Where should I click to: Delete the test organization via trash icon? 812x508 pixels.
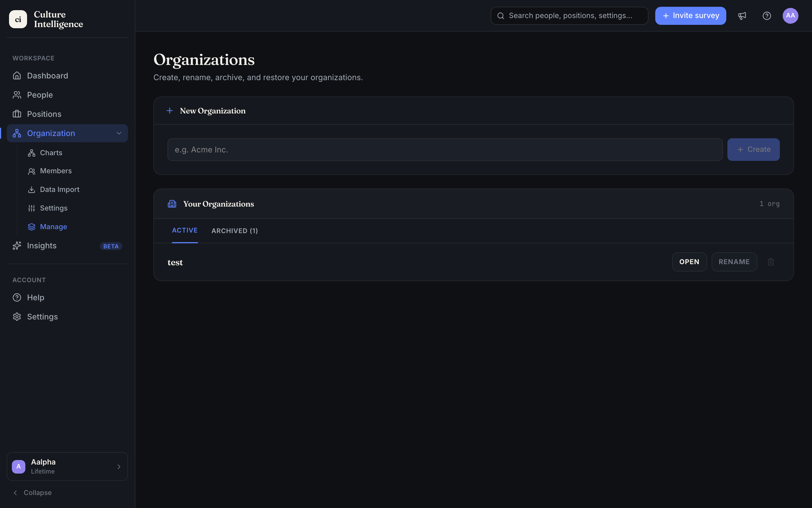coord(771,262)
